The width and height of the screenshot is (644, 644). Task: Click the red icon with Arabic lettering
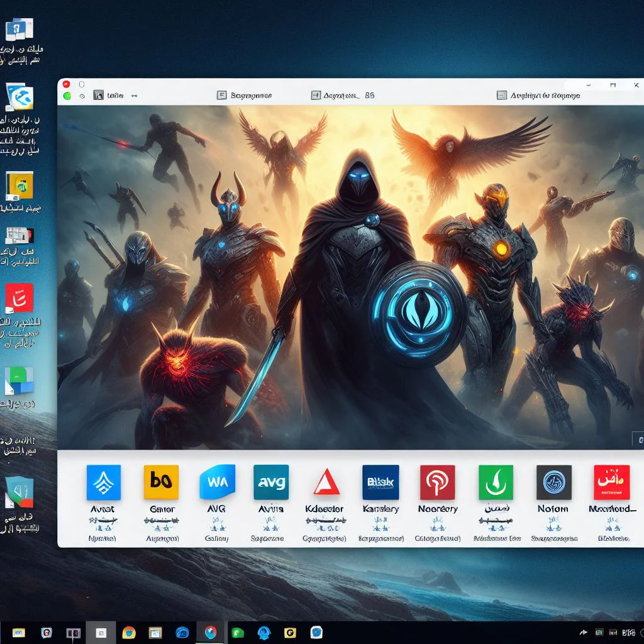(x=611, y=482)
